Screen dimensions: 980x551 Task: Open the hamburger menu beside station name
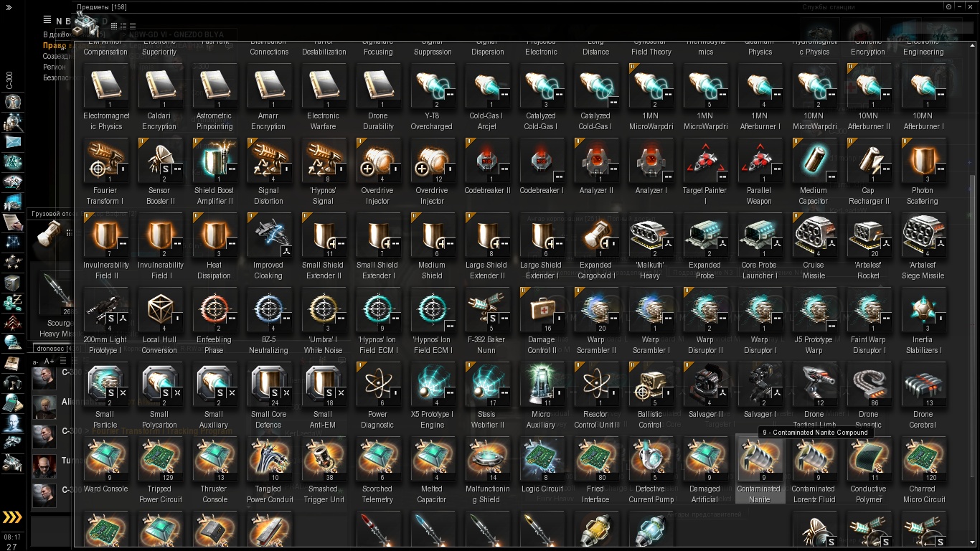click(x=47, y=20)
